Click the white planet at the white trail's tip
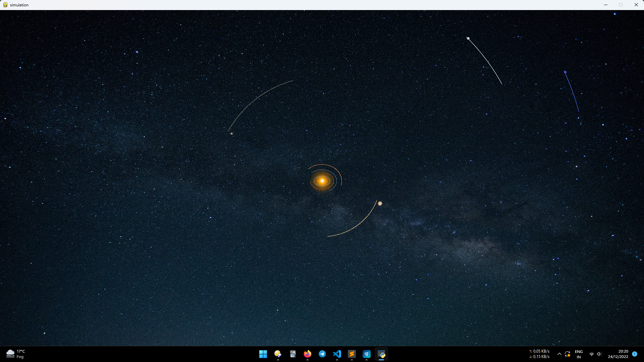644x362 pixels. coord(468,39)
